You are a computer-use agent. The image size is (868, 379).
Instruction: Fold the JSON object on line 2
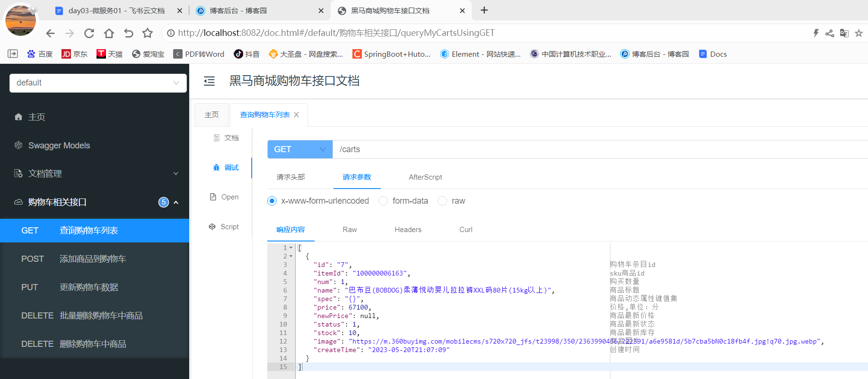click(291, 256)
